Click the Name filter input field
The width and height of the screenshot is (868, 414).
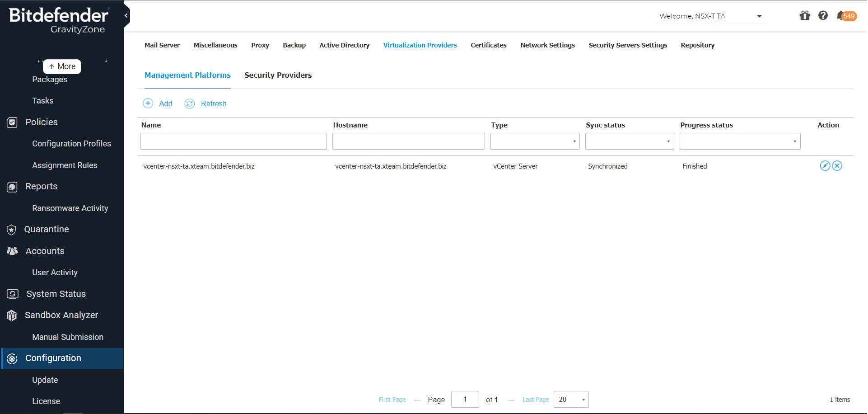point(233,141)
